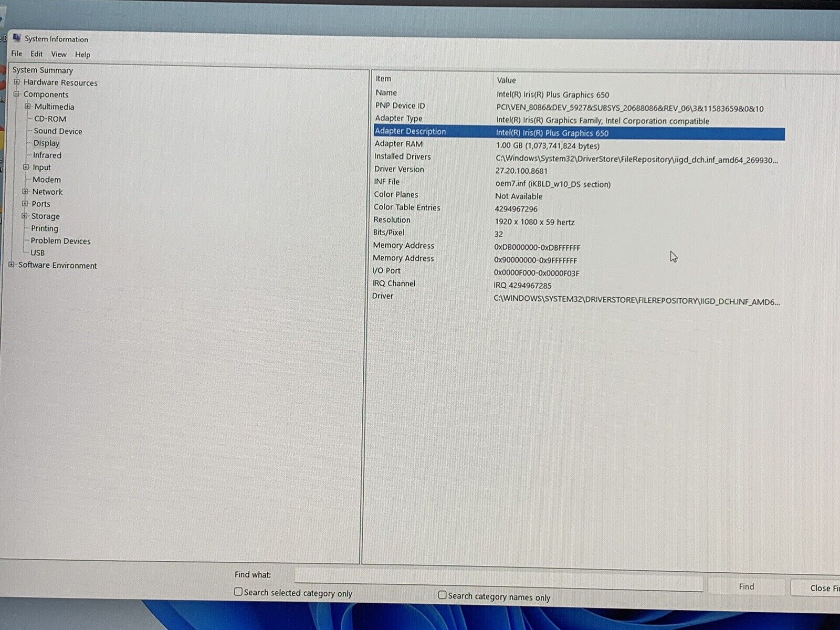Click the 1920 x 1080 x 59 hertz value

534,222
